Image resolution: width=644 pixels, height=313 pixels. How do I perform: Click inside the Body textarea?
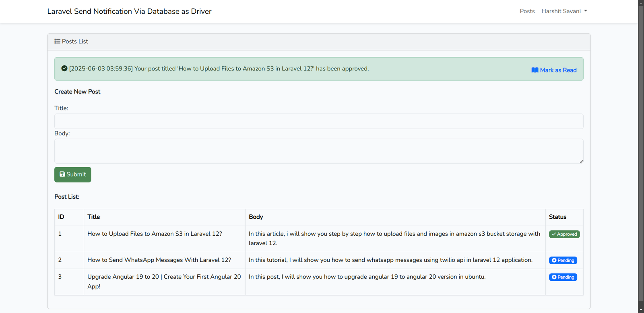point(319,151)
